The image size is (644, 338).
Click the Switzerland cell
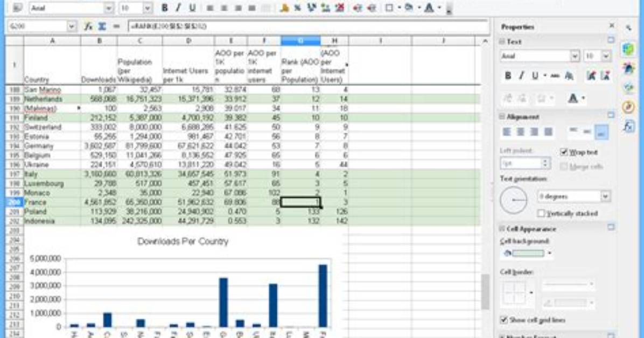tap(52, 128)
